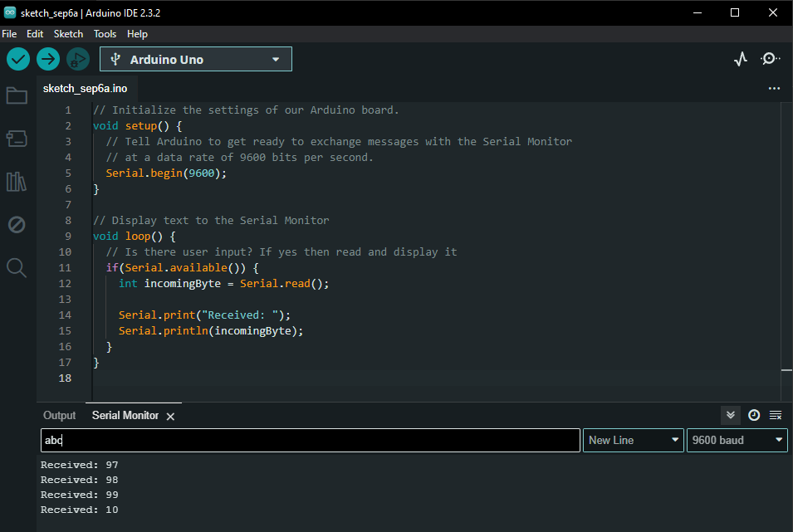Open the Library Manager books icon
Screen dimensions: 793x532
coord(17,182)
